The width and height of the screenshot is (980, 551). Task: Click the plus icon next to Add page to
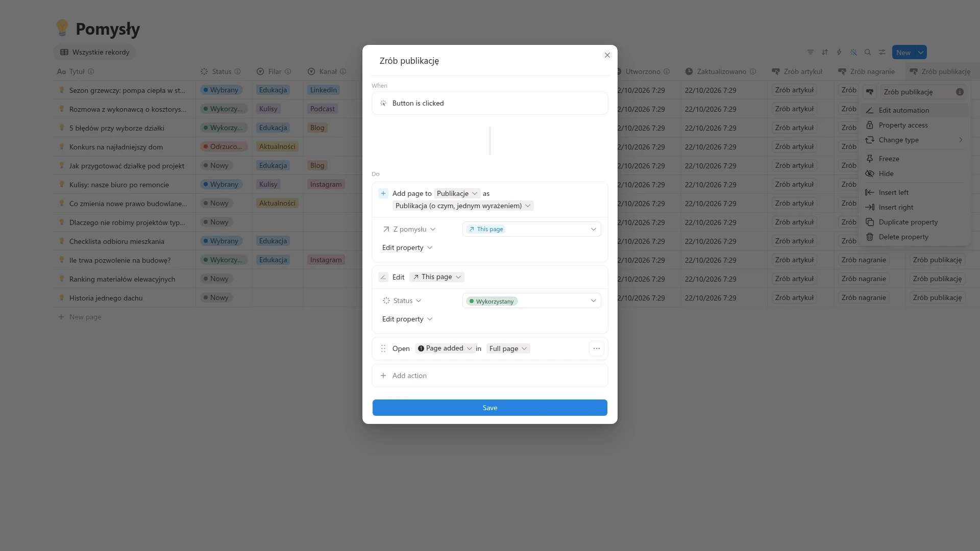pos(383,193)
